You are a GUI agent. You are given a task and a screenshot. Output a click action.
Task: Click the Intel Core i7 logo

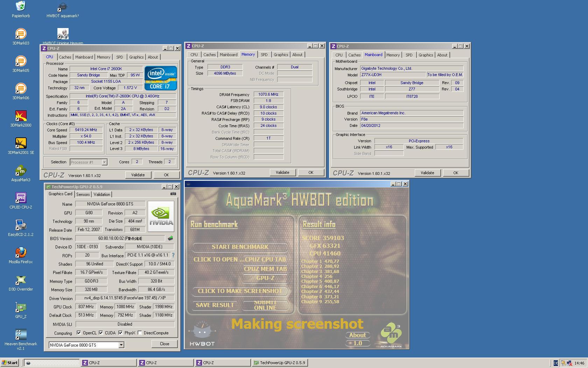(161, 79)
